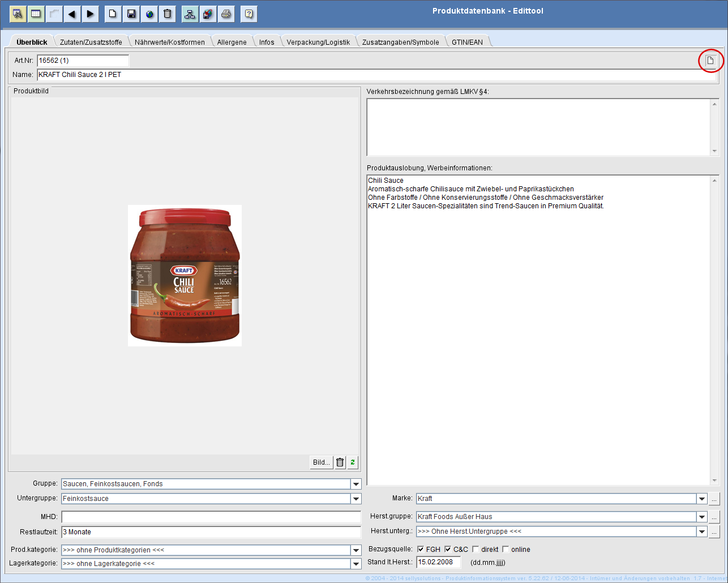Open the Infos tab
The image size is (728, 583).
(267, 42)
